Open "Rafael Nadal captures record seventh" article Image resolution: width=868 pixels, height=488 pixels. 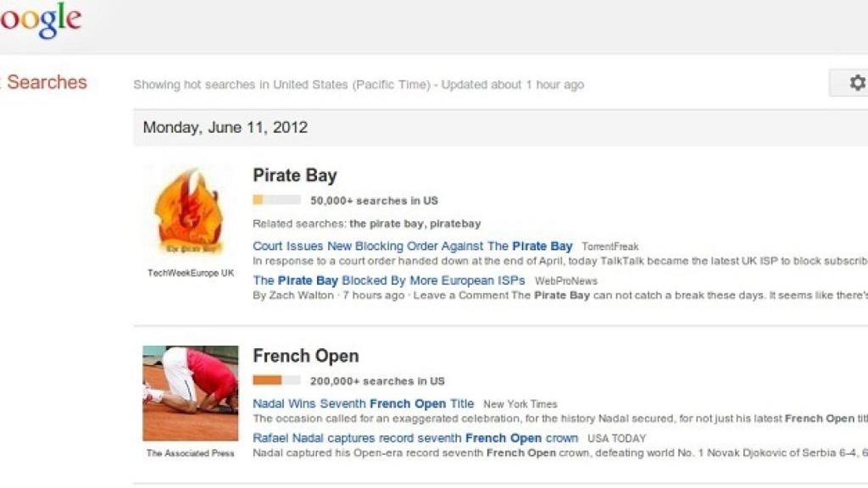pos(415,438)
